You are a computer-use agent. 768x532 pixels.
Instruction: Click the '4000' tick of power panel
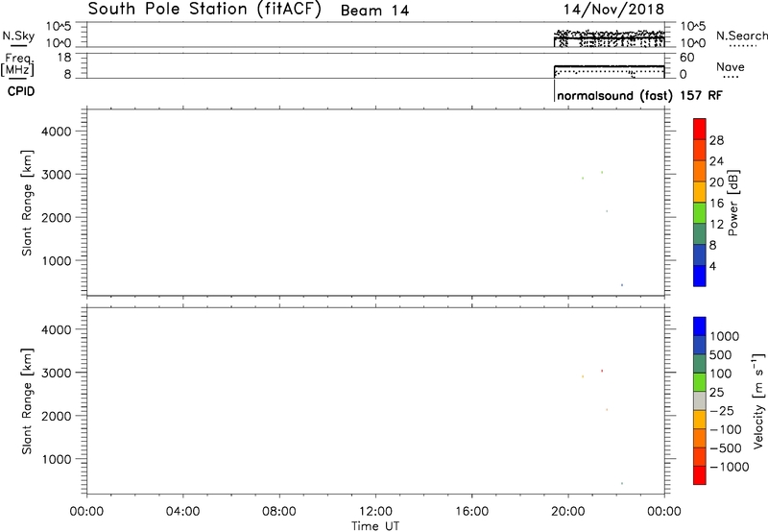pyautogui.click(x=57, y=132)
